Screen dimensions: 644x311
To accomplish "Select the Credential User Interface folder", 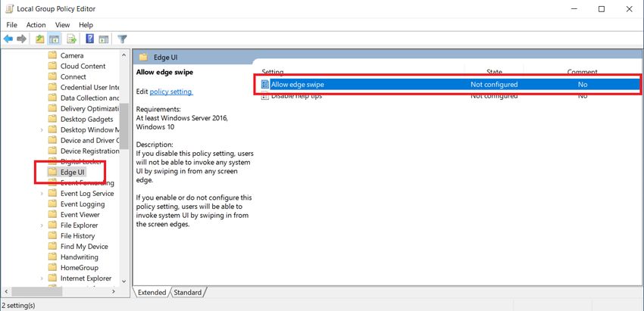I will pos(84,87).
